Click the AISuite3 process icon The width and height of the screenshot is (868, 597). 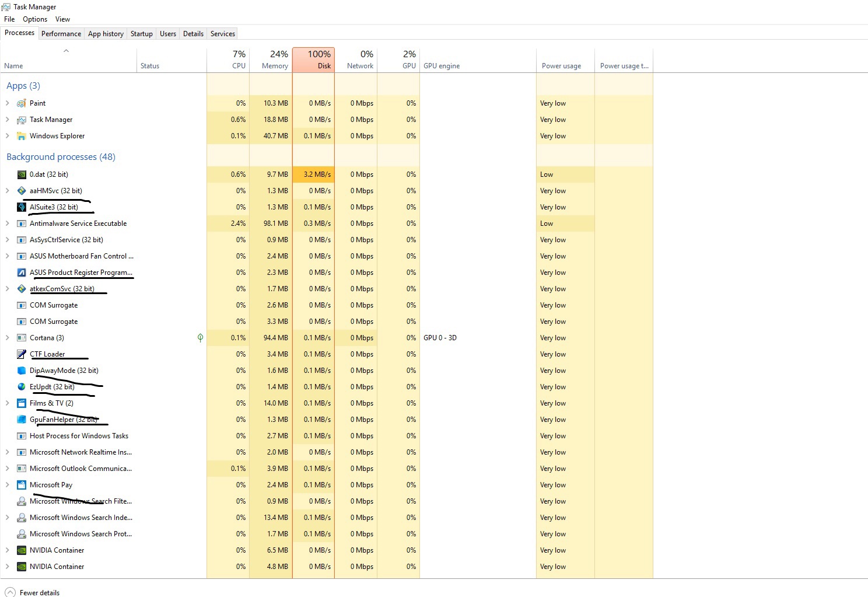(22, 207)
